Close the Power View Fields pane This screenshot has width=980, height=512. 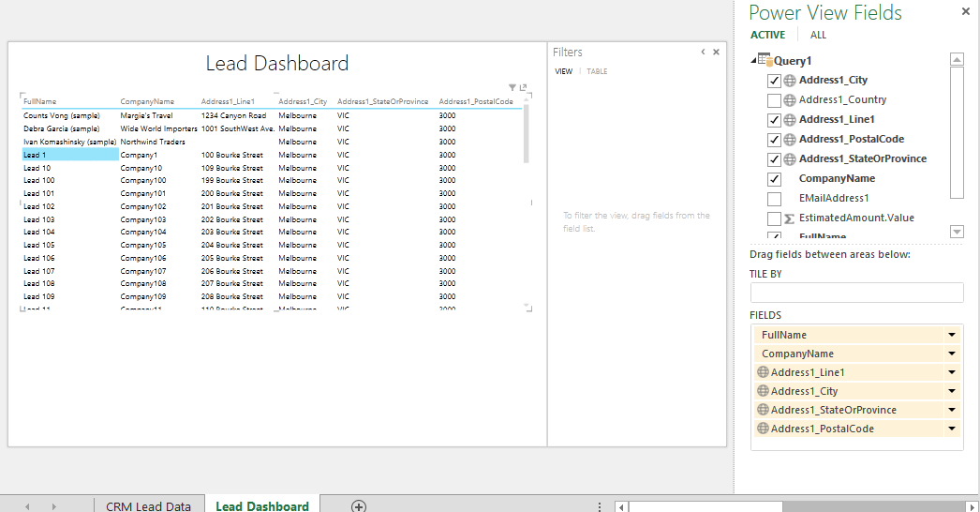[x=966, y=12]
